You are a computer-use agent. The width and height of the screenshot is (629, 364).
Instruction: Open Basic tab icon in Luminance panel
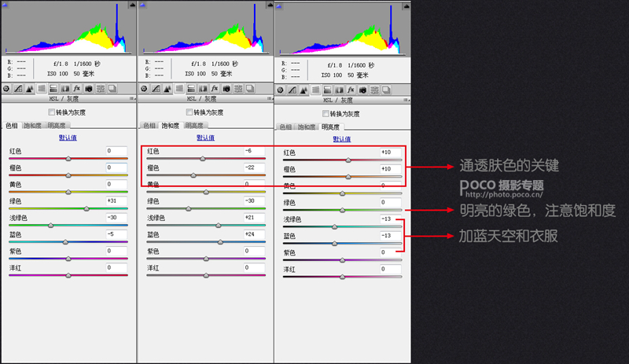(x=281, y=90)
